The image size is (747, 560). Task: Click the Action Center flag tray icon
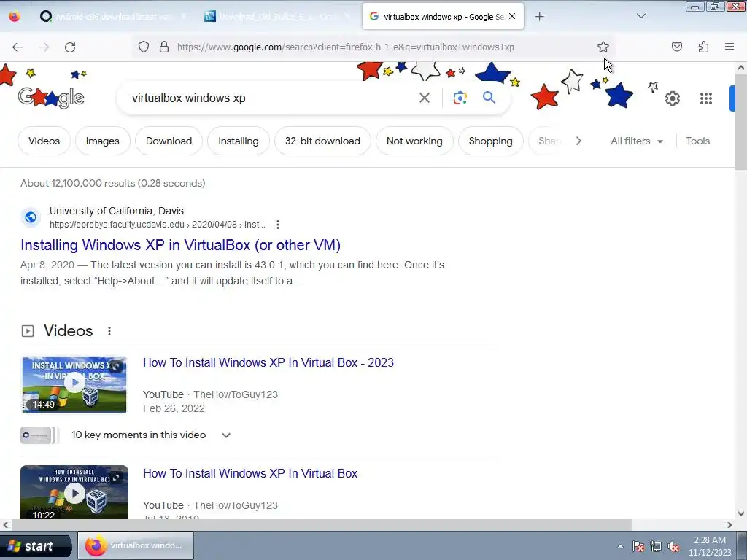click(638, 546)
